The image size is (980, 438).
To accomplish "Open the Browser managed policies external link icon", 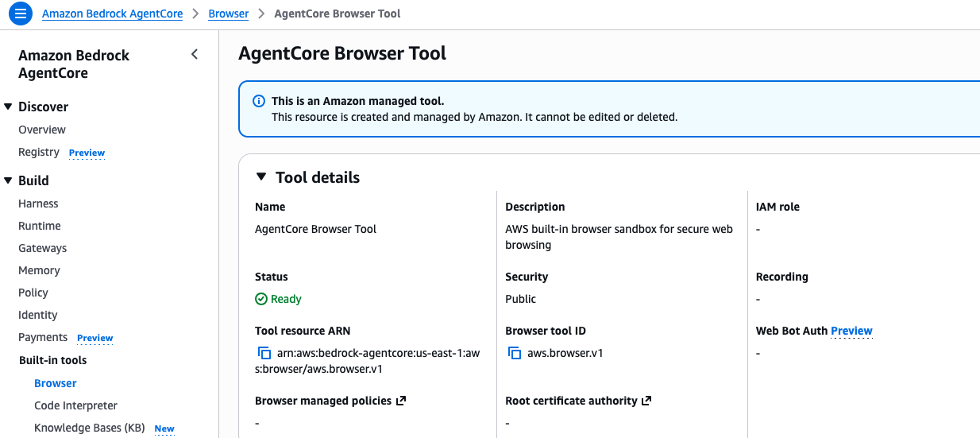I will coord(401,401).
